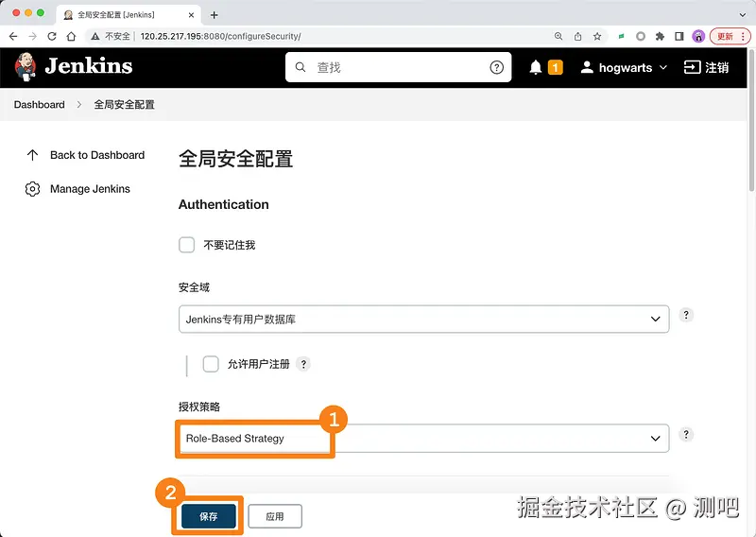Go Back to Dashboard
The height and width of the screenshot is (537, 756).
[x=97, y=155]
